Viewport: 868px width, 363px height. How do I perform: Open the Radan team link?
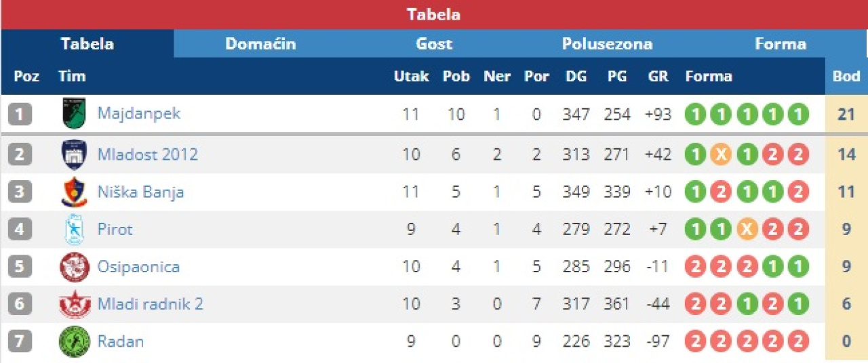coord(121,341)
